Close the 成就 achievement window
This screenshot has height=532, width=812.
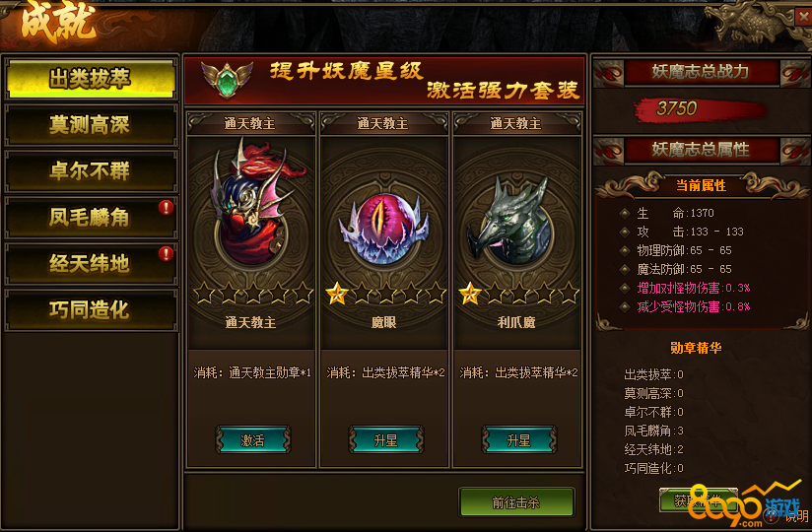click(x=803, y=17)
